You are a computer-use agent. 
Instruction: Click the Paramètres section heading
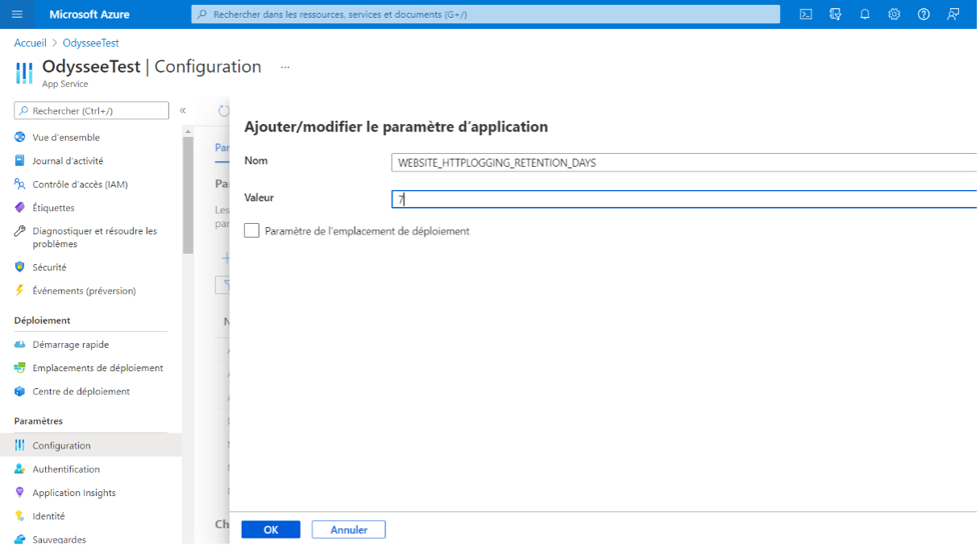pyautogui.click(x=38, y=421)
